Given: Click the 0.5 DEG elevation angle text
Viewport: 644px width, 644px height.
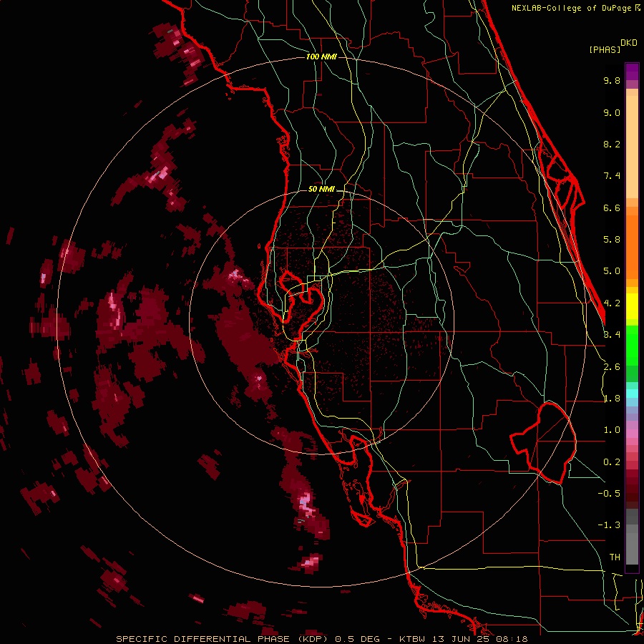Looking at the screenshot, I should [356, 639].
